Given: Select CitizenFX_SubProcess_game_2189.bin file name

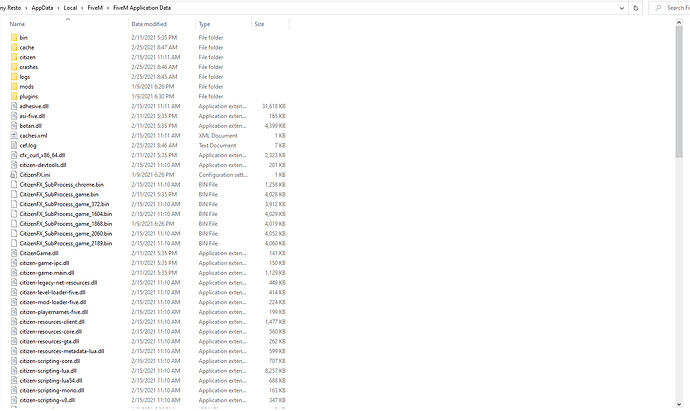Looking at the screenshot, I should pyautogui.click(x=66, y=243).
